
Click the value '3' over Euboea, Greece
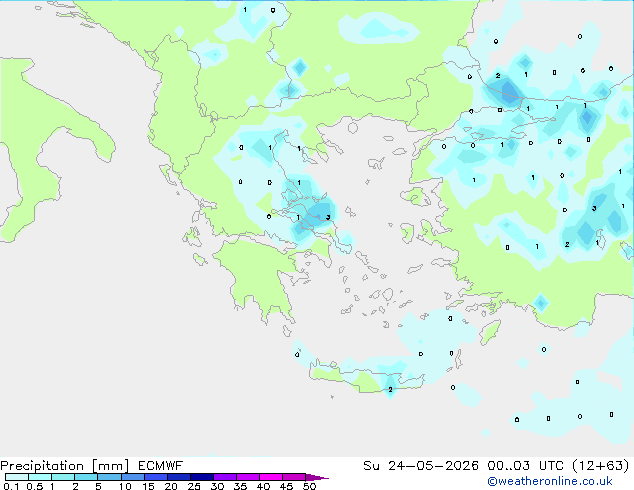tap(328, 218)
